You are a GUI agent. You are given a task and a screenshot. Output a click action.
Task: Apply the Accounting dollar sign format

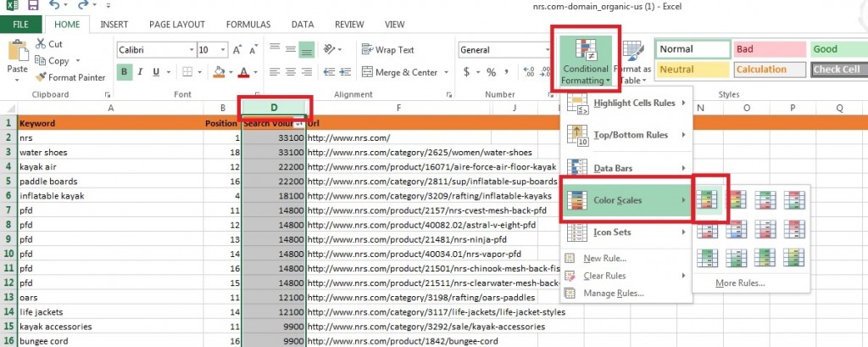point(467,72)
